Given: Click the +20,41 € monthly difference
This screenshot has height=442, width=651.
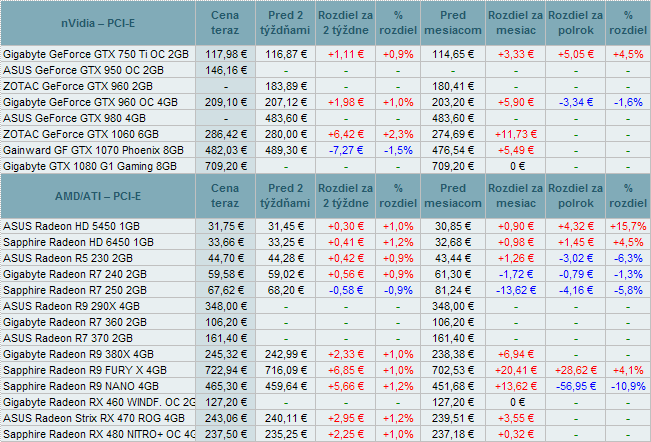Looking at the screenshot, I should pyautogui.click(x=516, y=370).
